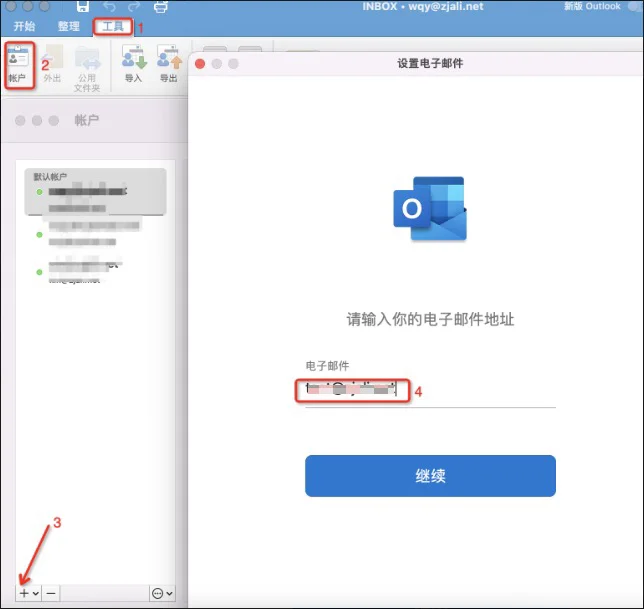Click the undo arrow icon

click(109, 7)
